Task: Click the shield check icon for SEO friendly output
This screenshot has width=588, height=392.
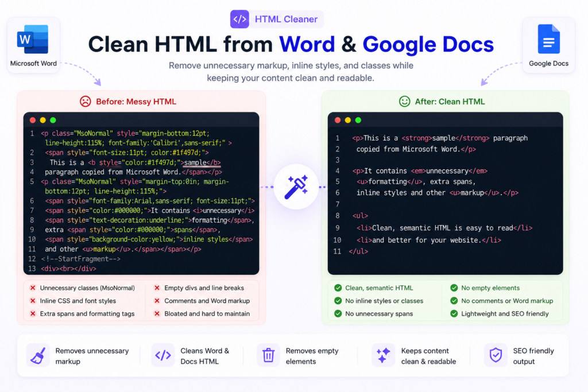Action: tap(496, 355)
